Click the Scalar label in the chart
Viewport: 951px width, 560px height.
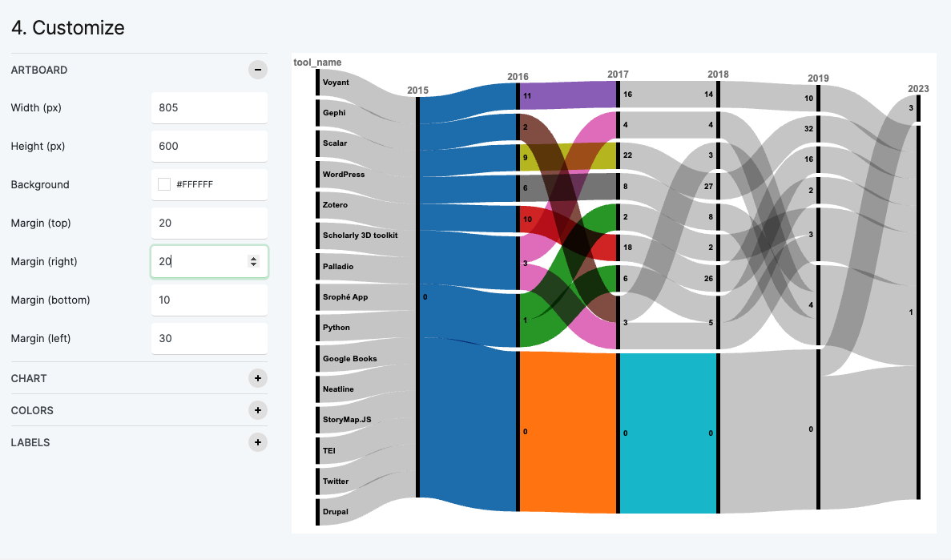pyautogui.click(x=335, y=143)
